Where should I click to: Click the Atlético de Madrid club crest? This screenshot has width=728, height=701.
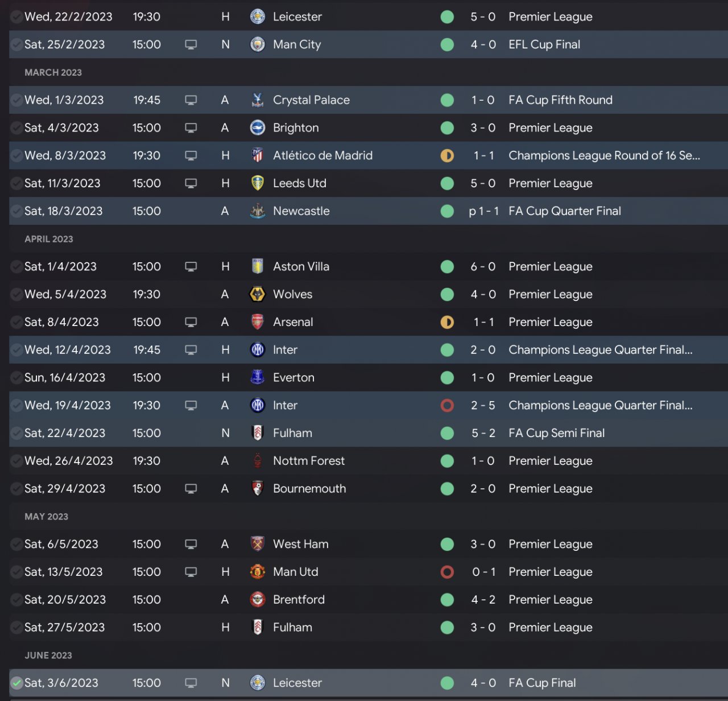(x=258, y=155)
